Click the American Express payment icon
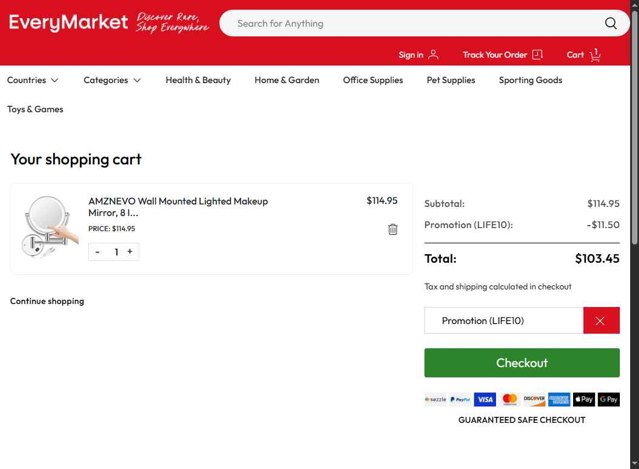 [x=559, y=399]
